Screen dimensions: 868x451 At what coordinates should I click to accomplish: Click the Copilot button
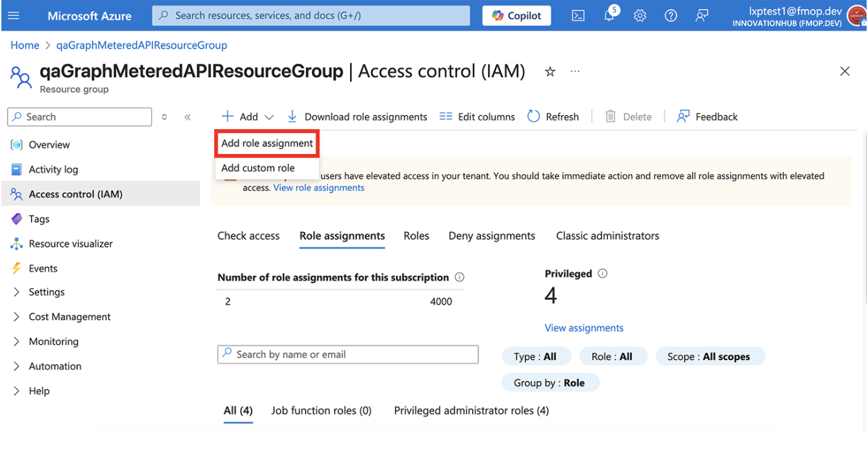coord(517,15)
